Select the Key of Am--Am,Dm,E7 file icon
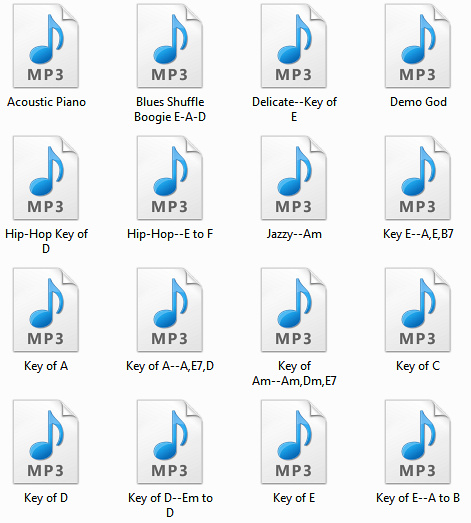The width and height of the screenshot is (471, 523). 294,310
